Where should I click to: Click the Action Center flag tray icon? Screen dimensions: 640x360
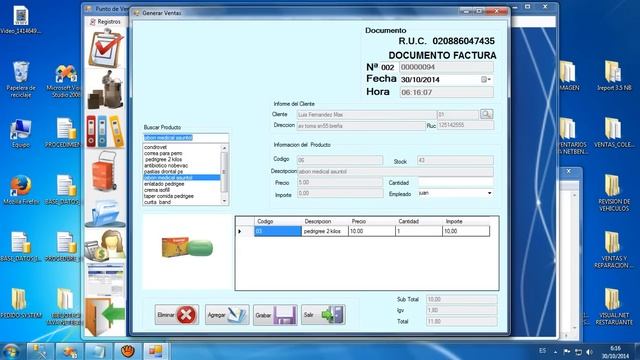pos(567,351)
